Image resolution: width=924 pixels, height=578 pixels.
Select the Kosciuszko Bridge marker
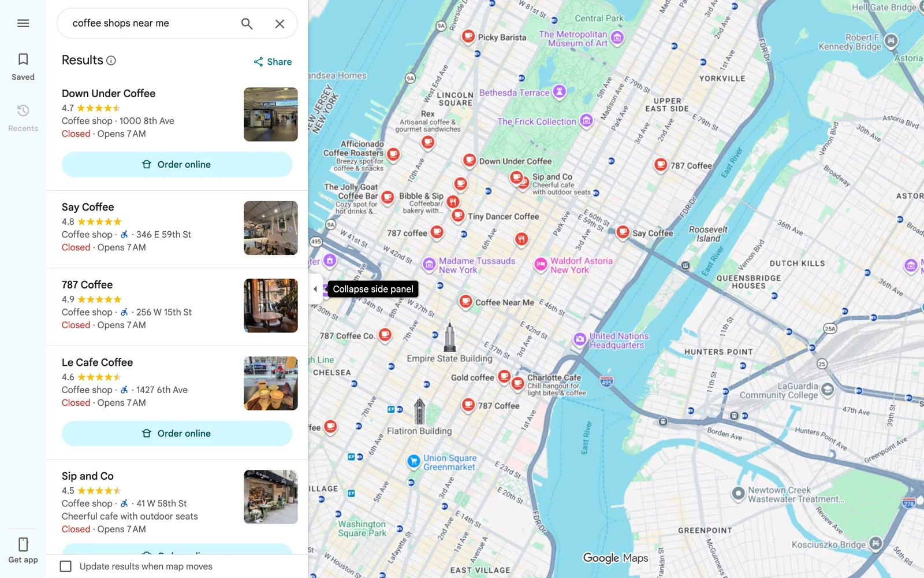[875, 543]
